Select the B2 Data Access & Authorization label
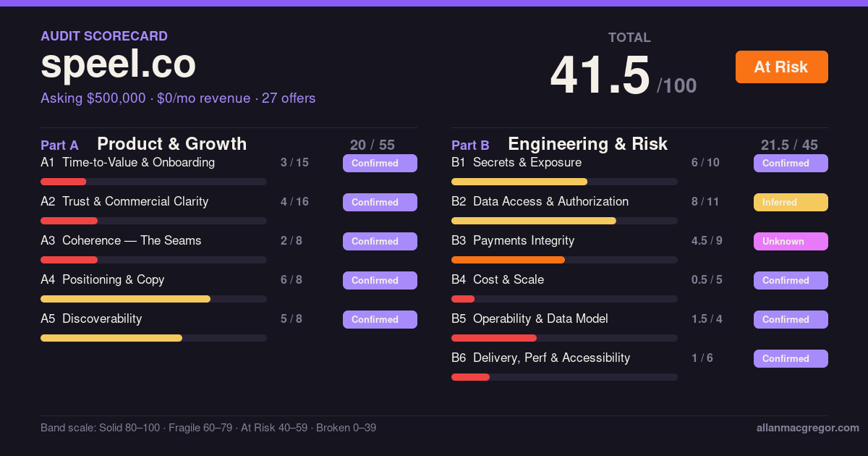Viewport: 868px width, 456px height. pyautogui.click(x=540, y=202)
